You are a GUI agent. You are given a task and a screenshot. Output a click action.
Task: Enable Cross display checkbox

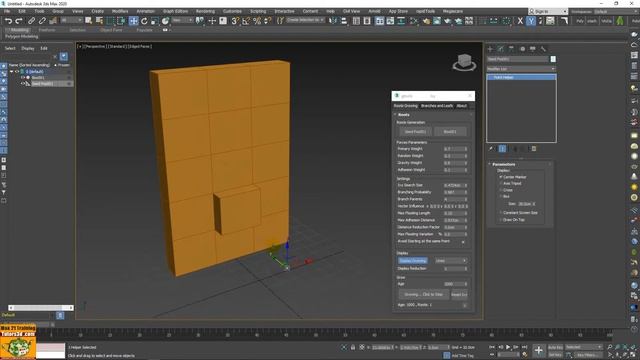point(501,190)
